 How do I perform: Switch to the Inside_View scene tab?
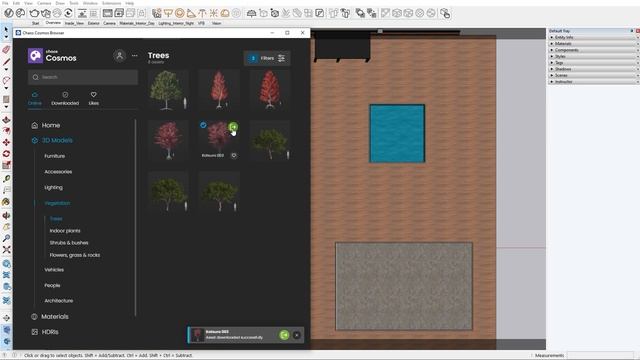click(74, 23)
